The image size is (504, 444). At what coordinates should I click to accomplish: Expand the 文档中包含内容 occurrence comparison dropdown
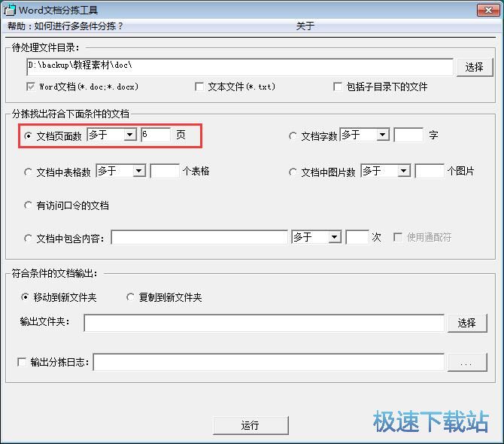click(335, 237)
